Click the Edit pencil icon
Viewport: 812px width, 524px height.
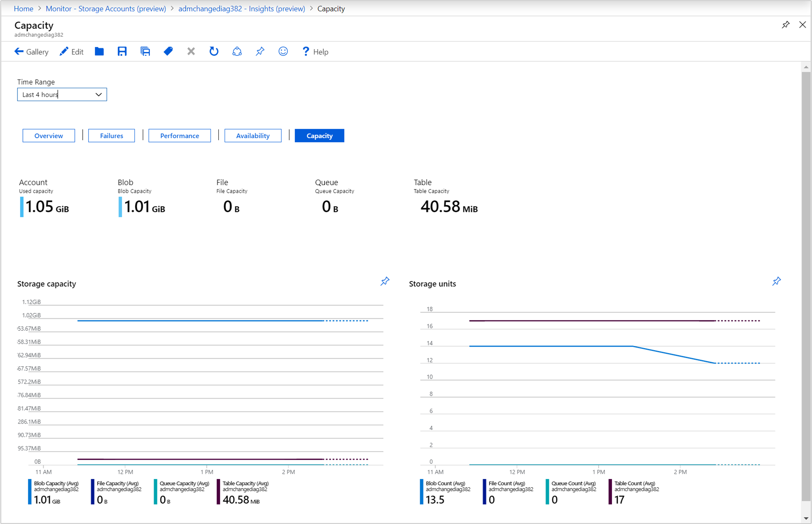63,52
